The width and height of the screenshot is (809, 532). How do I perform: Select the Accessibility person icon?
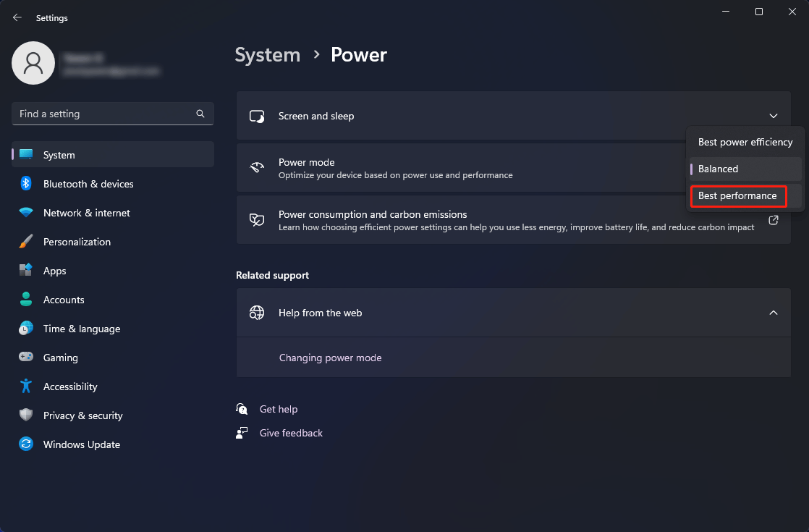(x=26, y=387)
